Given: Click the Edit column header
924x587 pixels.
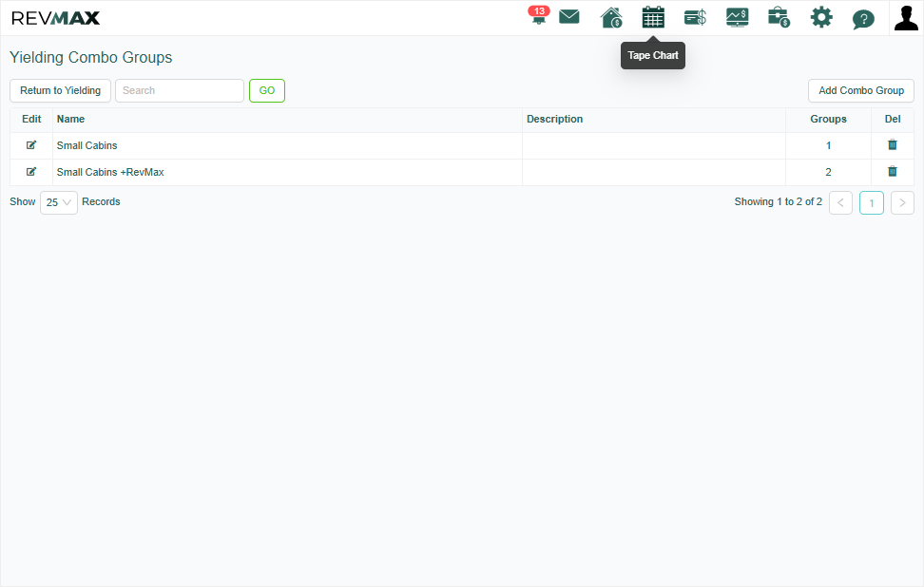Looking at the screenshot, I should [31, 119].
